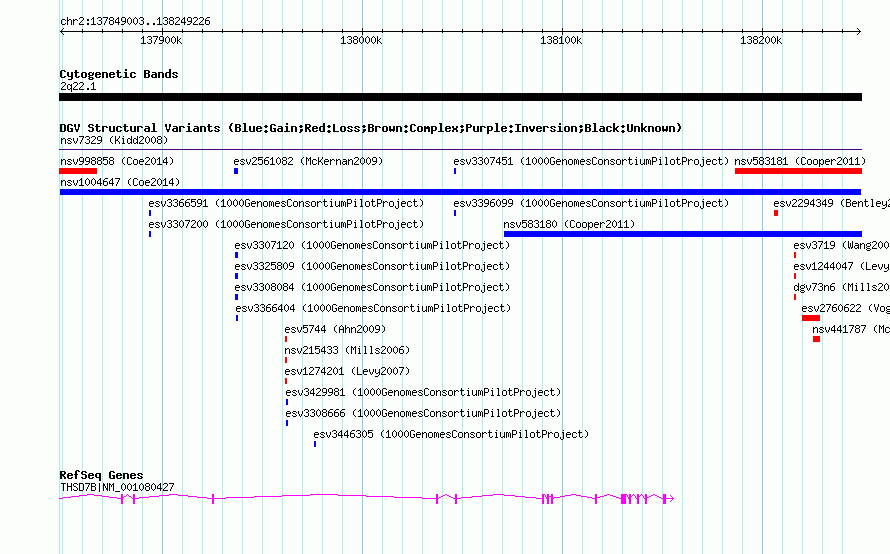Open THSD7B|NM_001080427 gene label

[x=117, y=487]
